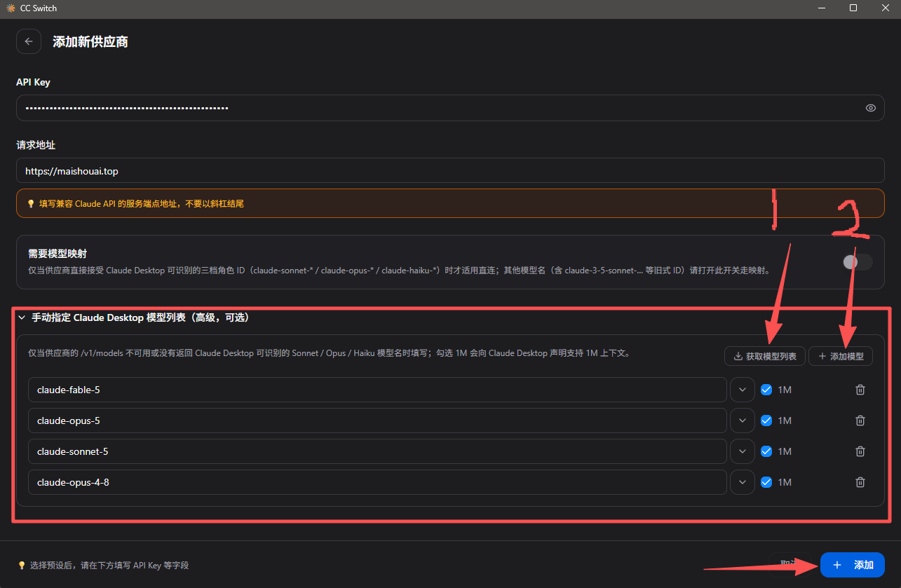Click the API Key input field
The height and width of the screenshot is (588, 901).
click(x=450, y=108)
